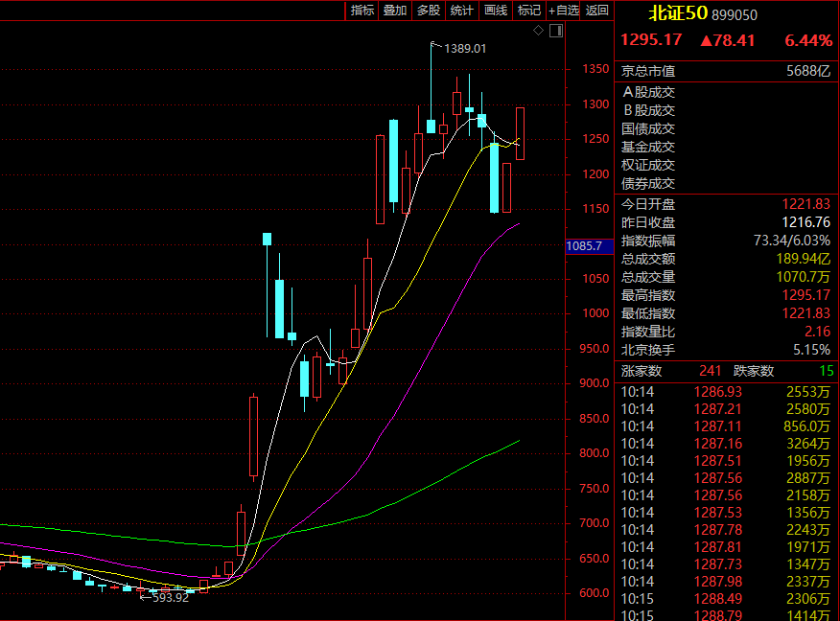The height and width of the screenshot is (621, 840).
Task: Click the 叠加 overlay button
Action: (x=394, y=11)
